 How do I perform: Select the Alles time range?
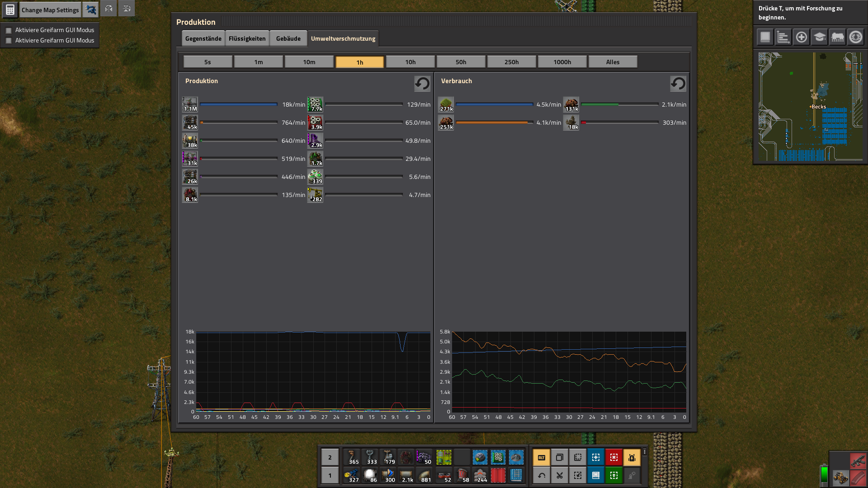click(x=613, y=62)
